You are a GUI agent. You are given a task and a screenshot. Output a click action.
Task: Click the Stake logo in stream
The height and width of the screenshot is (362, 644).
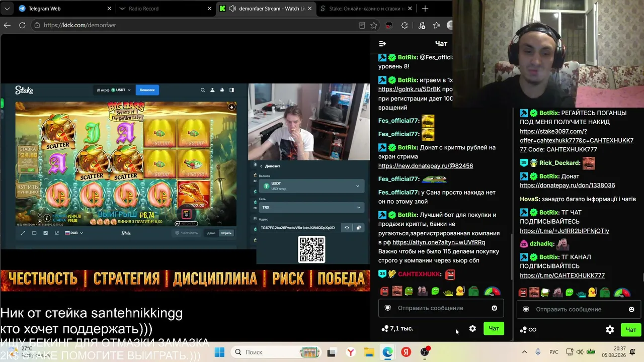pos(24,90)
